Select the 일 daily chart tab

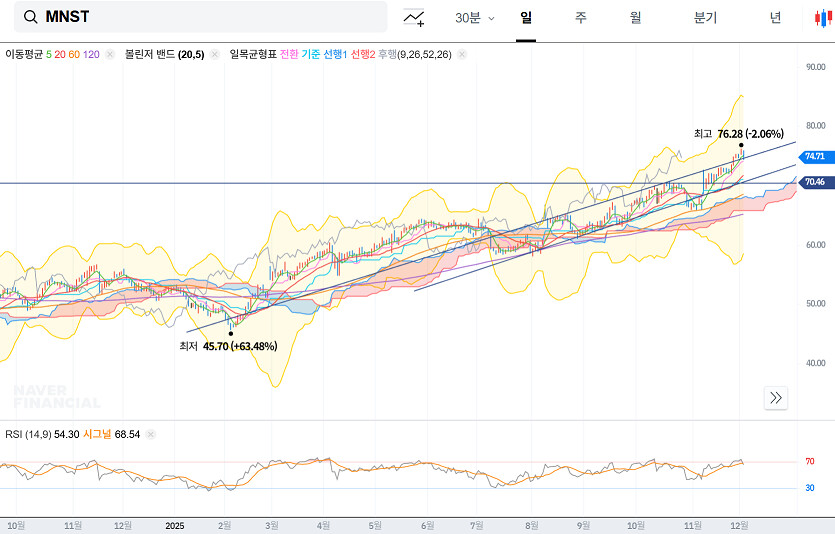(526, 18)
